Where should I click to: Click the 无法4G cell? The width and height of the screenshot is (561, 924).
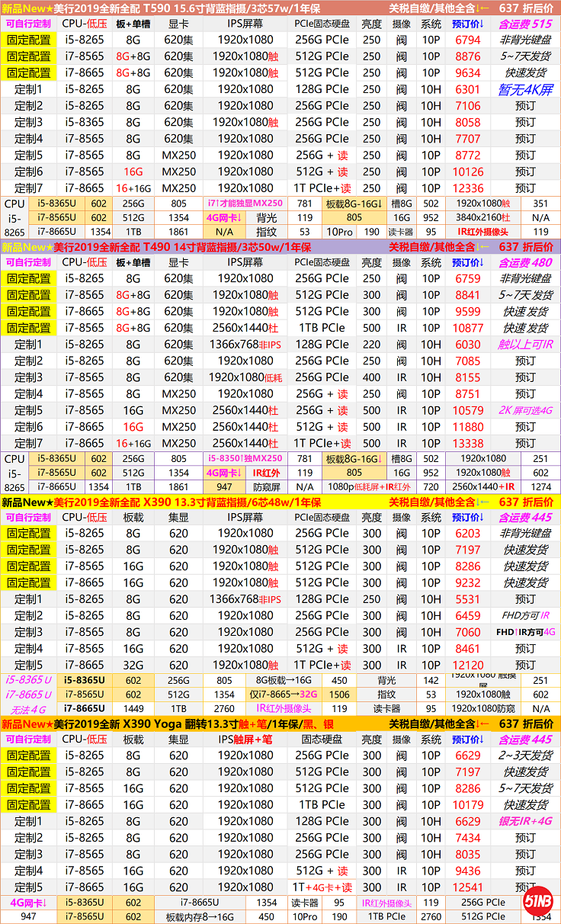click(27, 710)
